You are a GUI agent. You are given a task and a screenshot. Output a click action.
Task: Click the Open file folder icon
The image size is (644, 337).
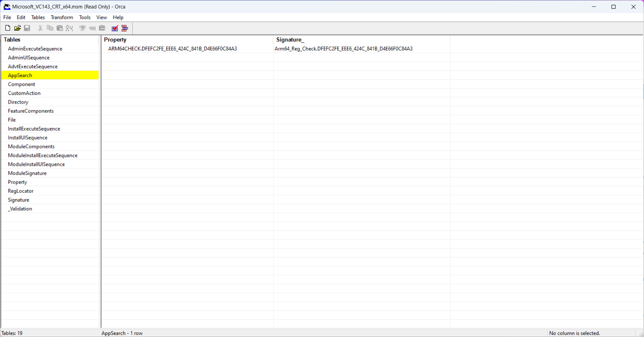[17, 28]
